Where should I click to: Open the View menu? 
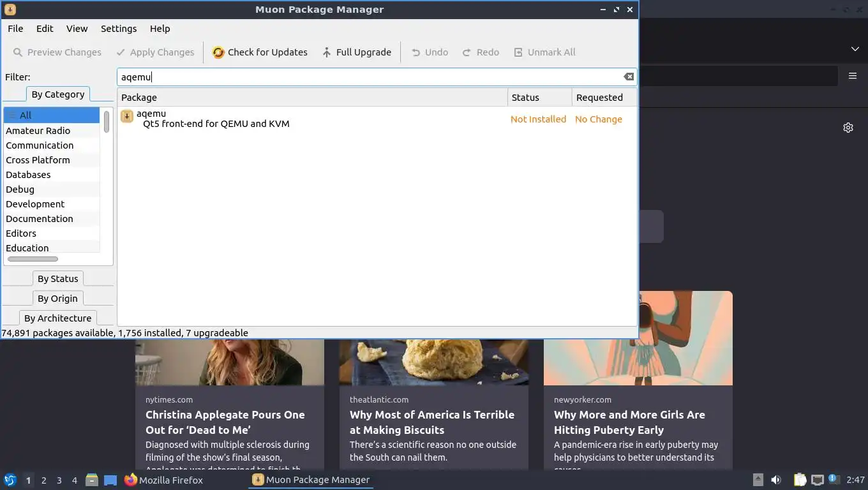(77, 29)
